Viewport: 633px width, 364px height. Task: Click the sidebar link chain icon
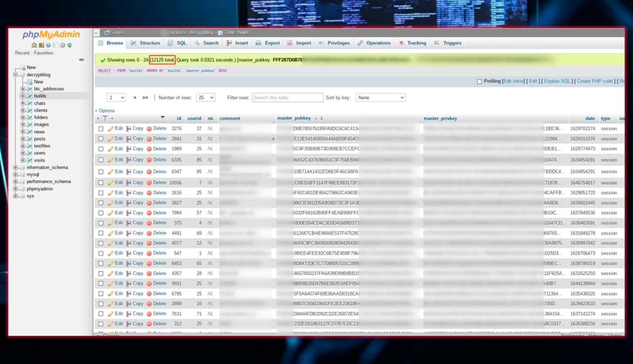pos(82,60)
